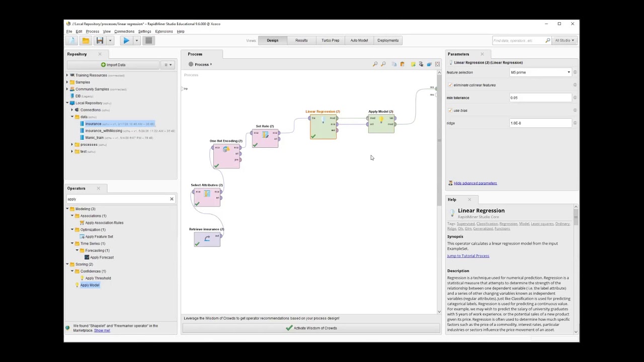Image resolution: width=644 pixels, height=362 pixels.
Task: Run the process with the play button
Action: coord(126,41)
